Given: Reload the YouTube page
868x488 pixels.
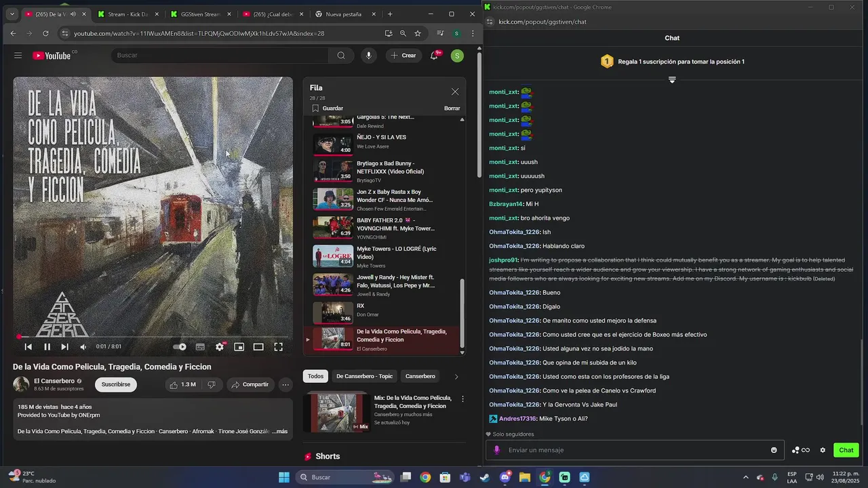Looking at the screenshot, I should [45, 33].
